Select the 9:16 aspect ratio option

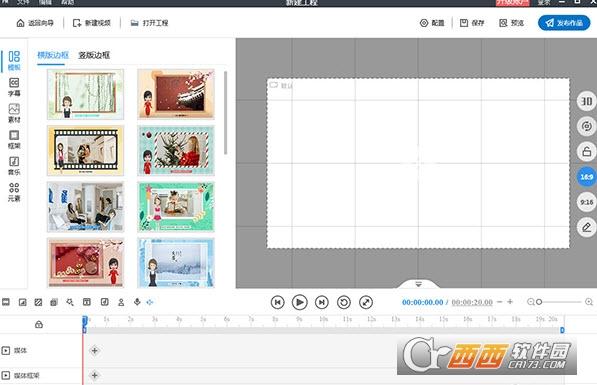pyautogui.click(x=586, y=202)
